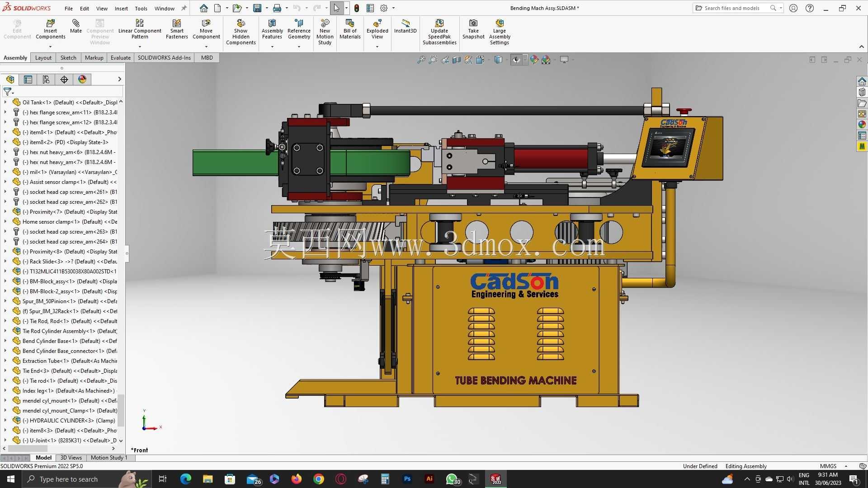Toggle the Select cursor tool
This screenshot has height=488, width=868.
point(337,8)
